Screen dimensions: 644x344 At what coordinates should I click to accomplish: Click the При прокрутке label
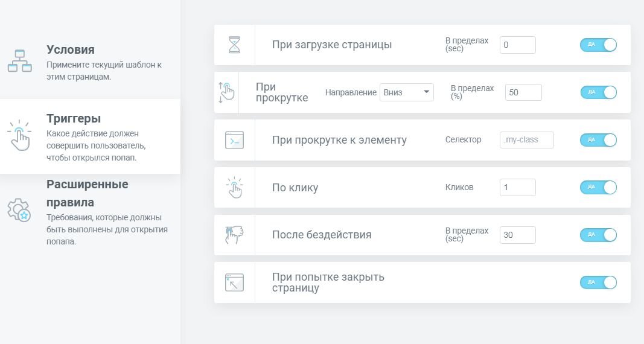coord(282,92)
